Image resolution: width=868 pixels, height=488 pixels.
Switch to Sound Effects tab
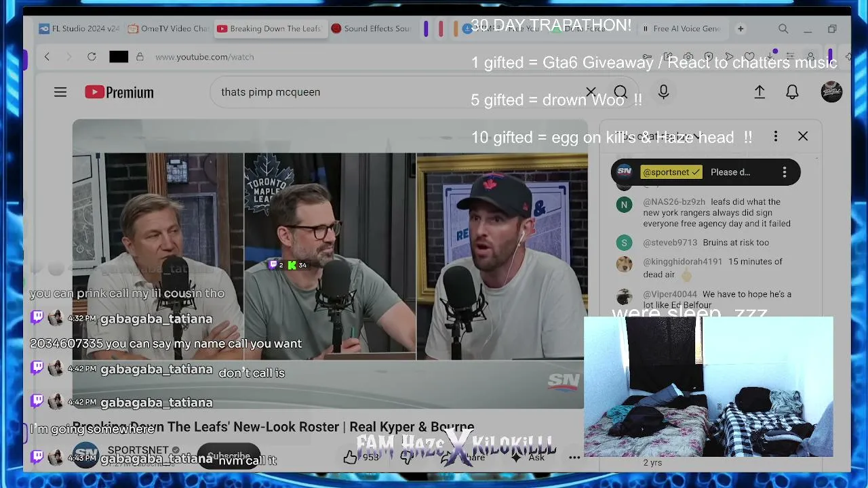(x=372, y=29)
